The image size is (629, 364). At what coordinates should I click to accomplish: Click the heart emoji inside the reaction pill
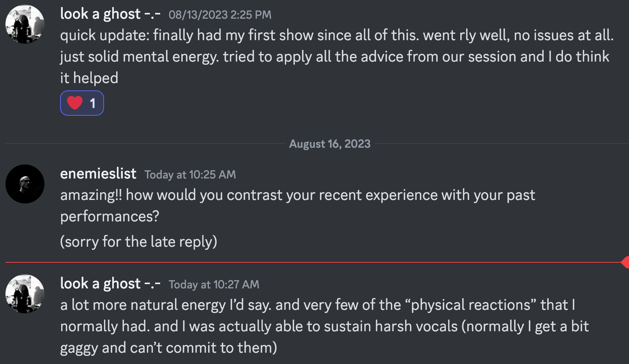click(x=75, y=103)
